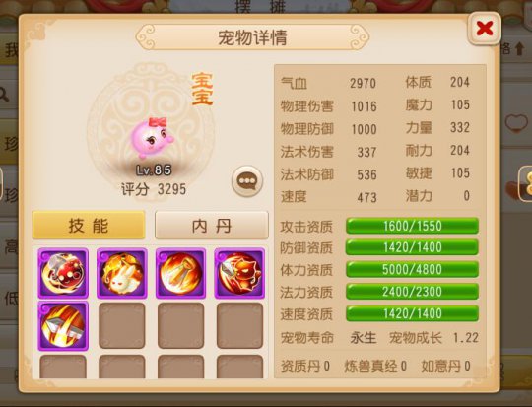Tap the heart icon behind the panel's right edge
The height and width of the screenshot is (407, 532).
tap(516, 123)
